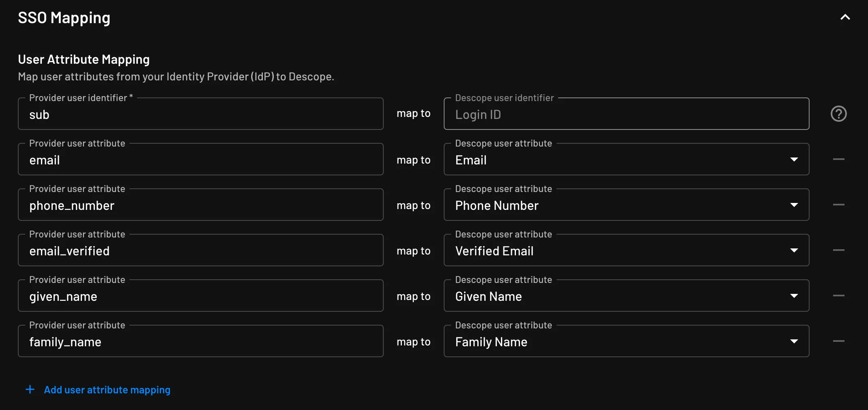Select the SSO Mapping heading
Screen dimensions: 868x410
tap(64, 17)
